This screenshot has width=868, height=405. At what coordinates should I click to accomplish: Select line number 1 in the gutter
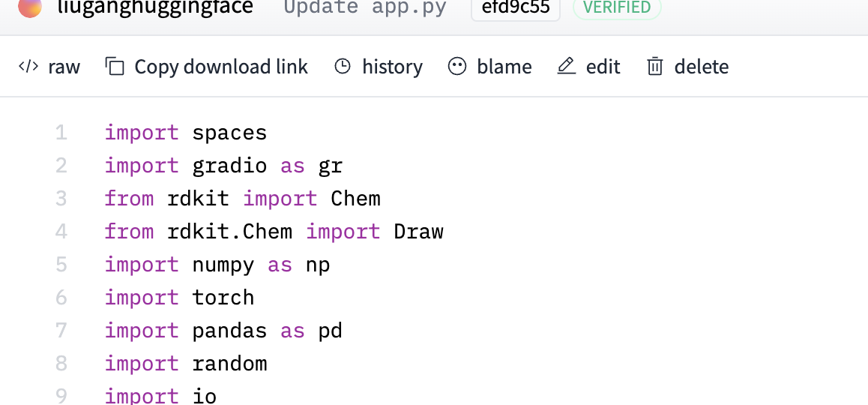coord(61,133)
